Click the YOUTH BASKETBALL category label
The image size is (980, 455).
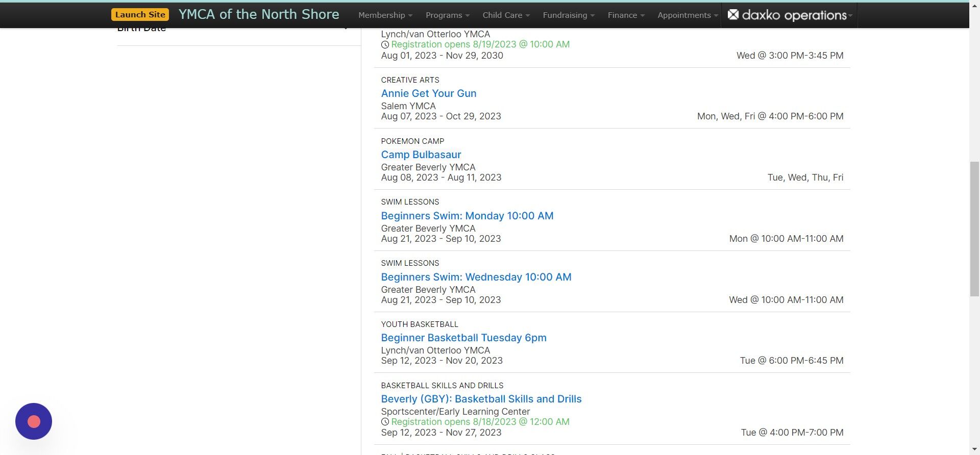point(420,324)
